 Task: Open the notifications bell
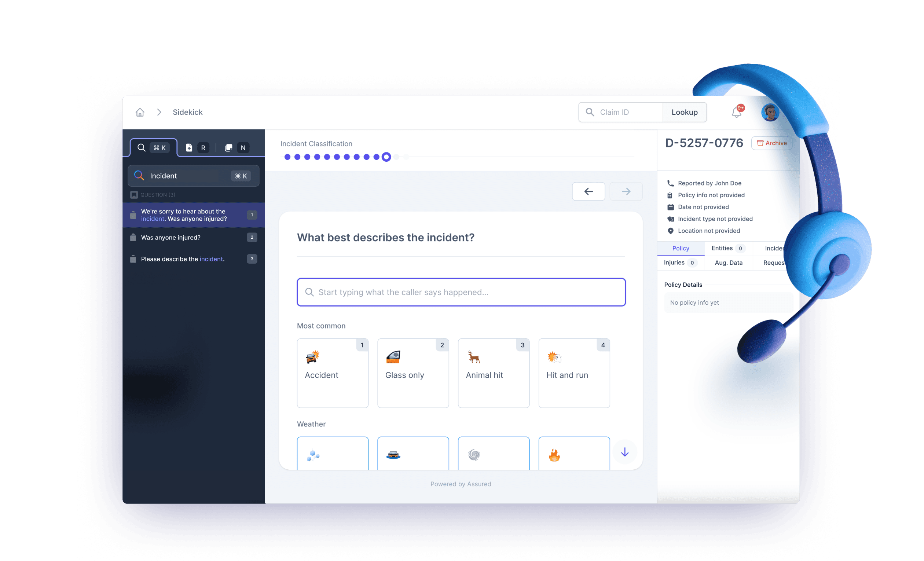(736, 112)
